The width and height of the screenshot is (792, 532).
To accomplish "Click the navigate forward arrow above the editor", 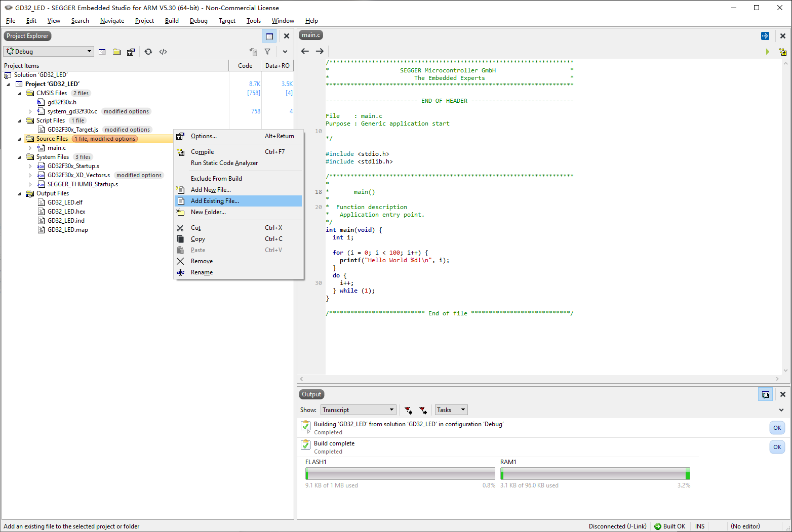I will pos(320,51).
